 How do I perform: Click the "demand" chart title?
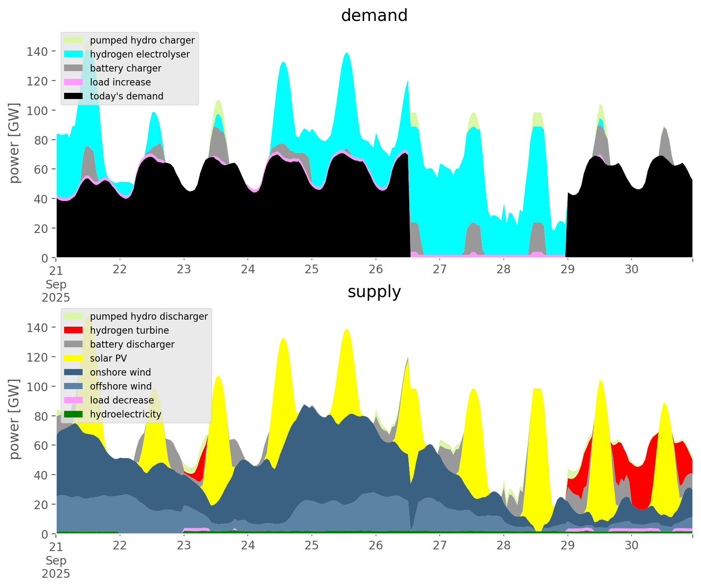[x=374, y=16]
